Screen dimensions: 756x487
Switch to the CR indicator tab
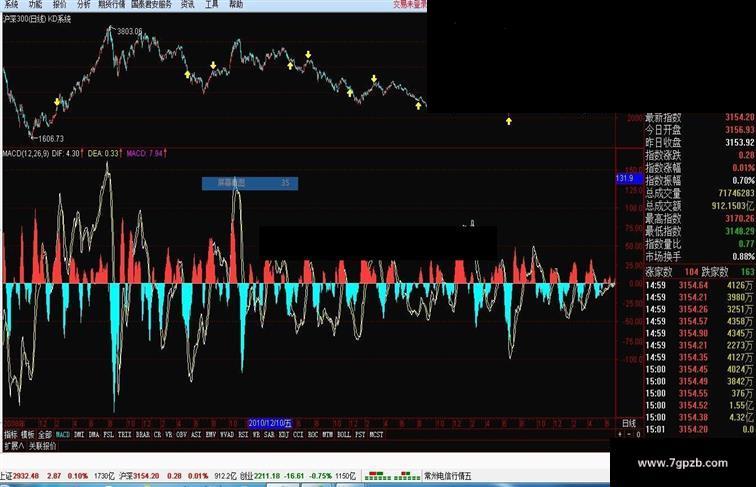(x=157, y=434)
